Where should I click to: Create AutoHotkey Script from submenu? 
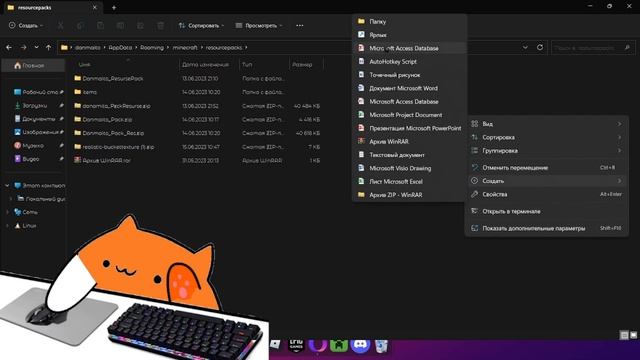click(x=409, y=62)
